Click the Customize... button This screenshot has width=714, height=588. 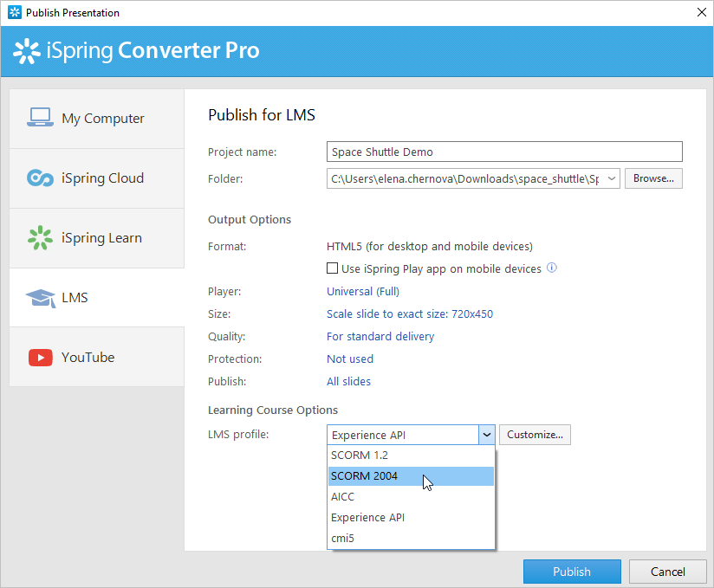[x=535, y=435]
